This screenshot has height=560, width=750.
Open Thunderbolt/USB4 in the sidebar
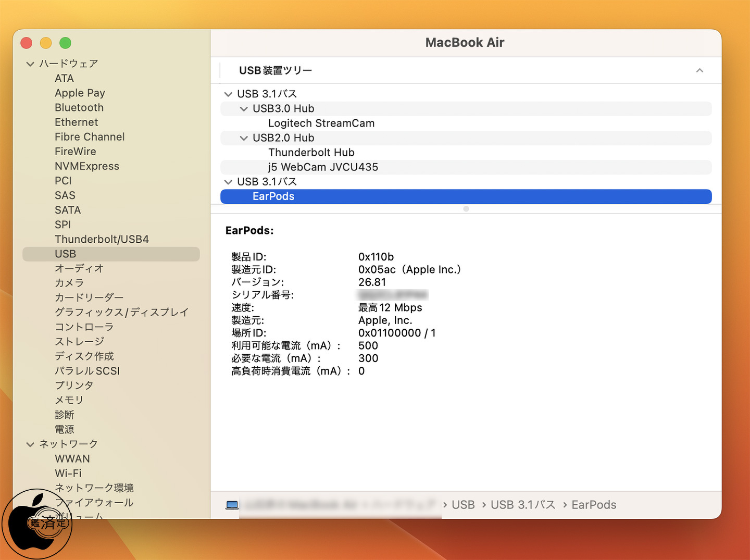point(102,240)
